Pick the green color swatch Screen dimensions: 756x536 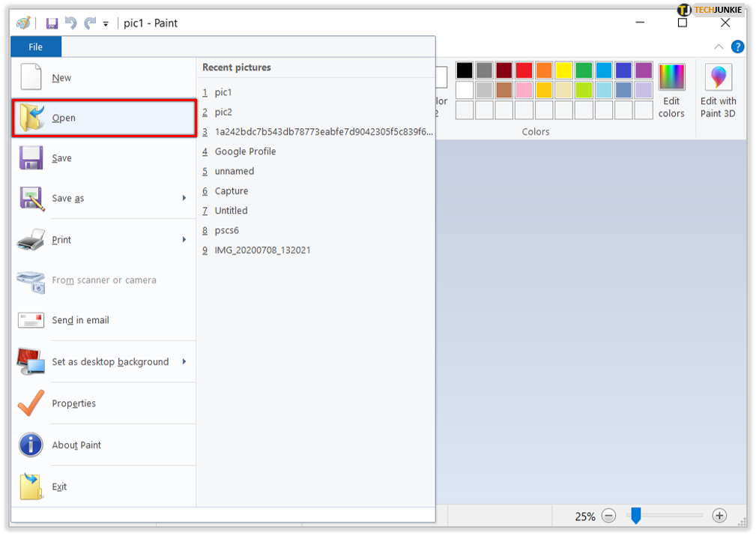(x=584, y=70)
